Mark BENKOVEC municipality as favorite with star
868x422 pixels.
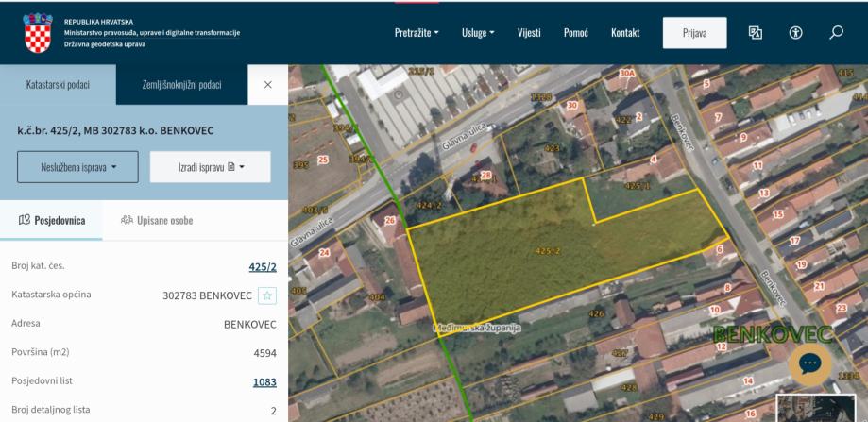267,295
